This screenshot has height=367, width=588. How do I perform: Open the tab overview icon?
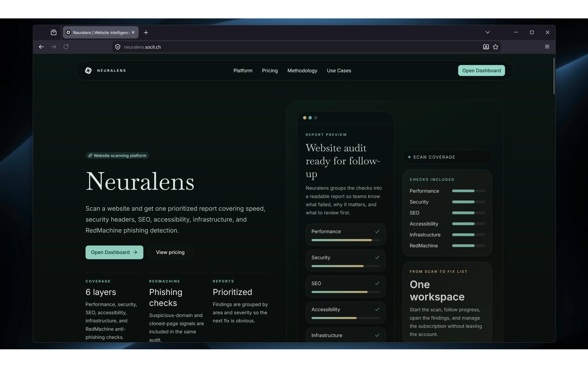[x=54, y=33]
